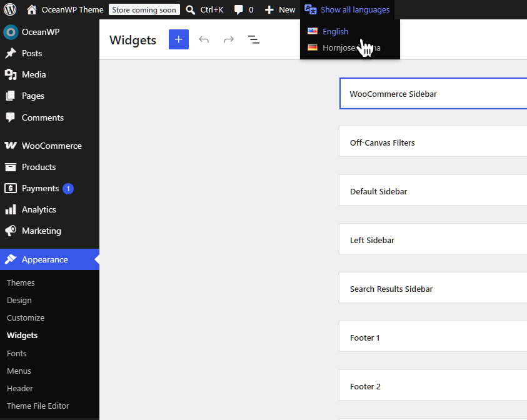Click the Undo arrow
The height and width of the screenshot is (420, 527).
(x=204, y=39)
